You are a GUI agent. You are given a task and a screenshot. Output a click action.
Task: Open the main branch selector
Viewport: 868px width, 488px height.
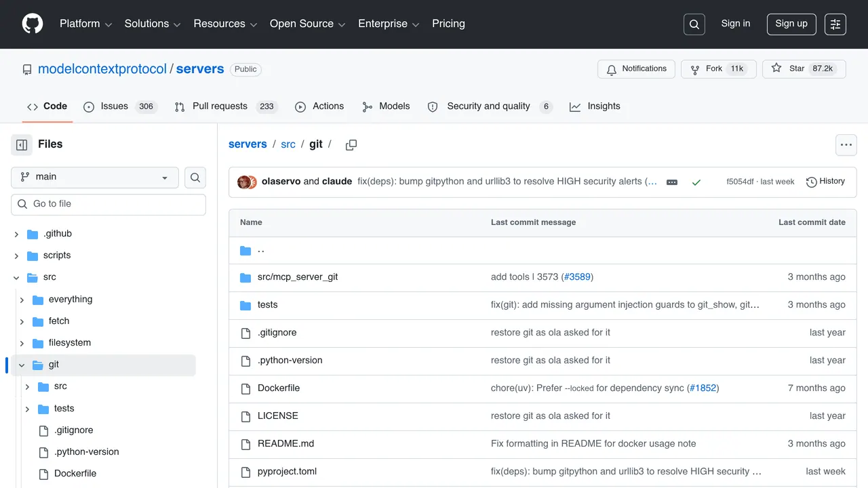(x=95, y=178)
